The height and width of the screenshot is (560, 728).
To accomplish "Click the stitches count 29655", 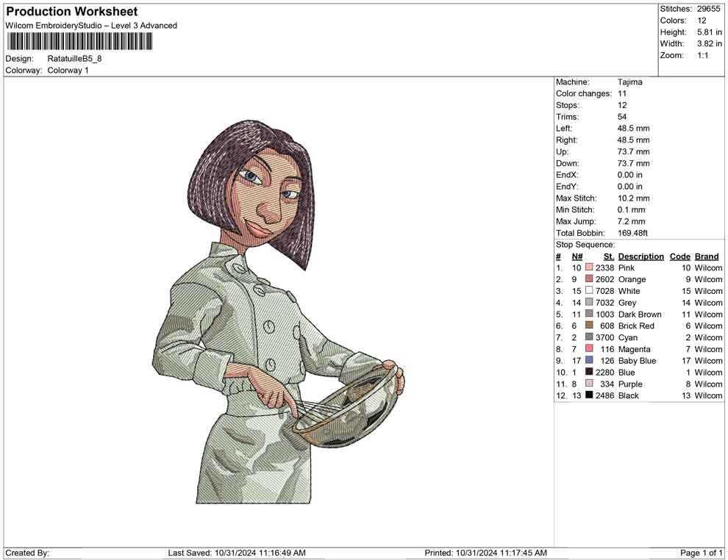I will click(x=708, y=9).
